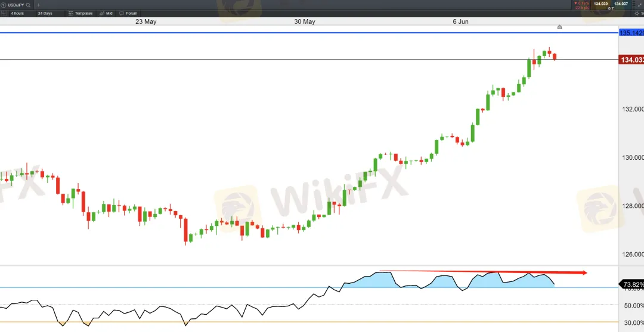
Task: Click the 130.000 price axis label
Action: tap(633, 157)
